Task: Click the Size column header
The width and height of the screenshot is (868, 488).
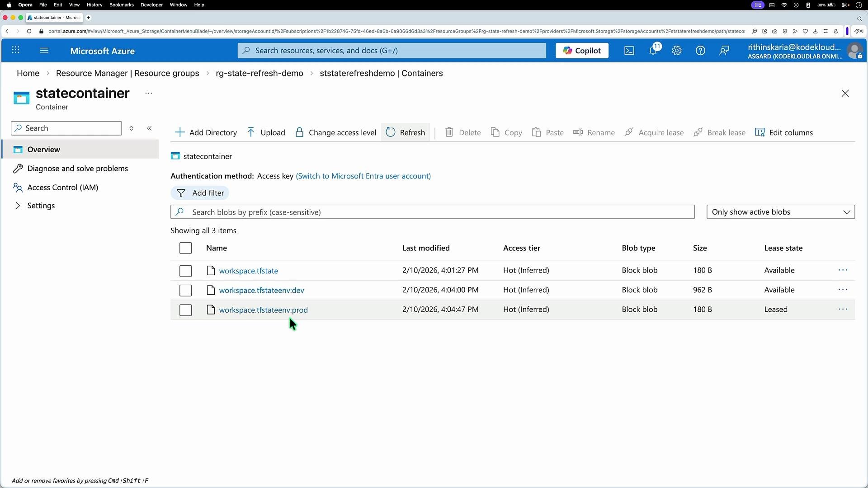Action: (700, 248)
